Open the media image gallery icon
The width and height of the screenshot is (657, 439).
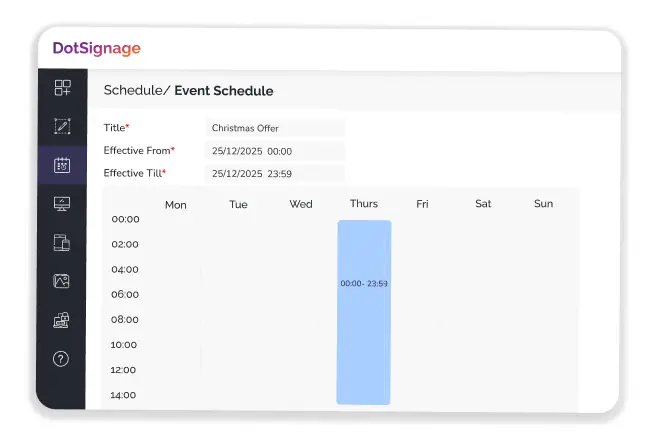pos(62,281)
